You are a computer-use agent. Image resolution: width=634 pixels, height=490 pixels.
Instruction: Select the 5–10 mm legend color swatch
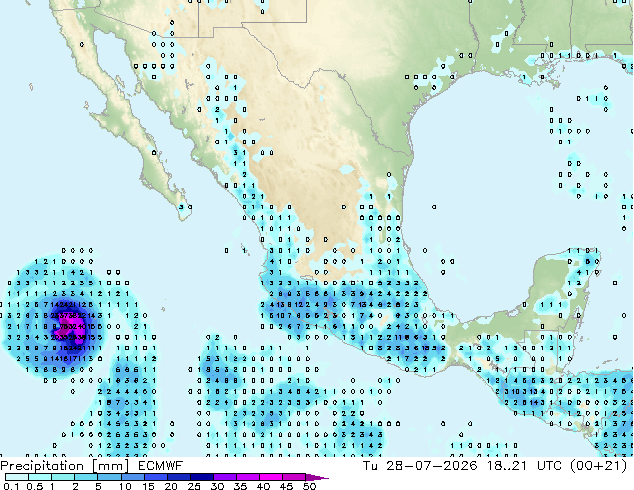tap(109, 477)
